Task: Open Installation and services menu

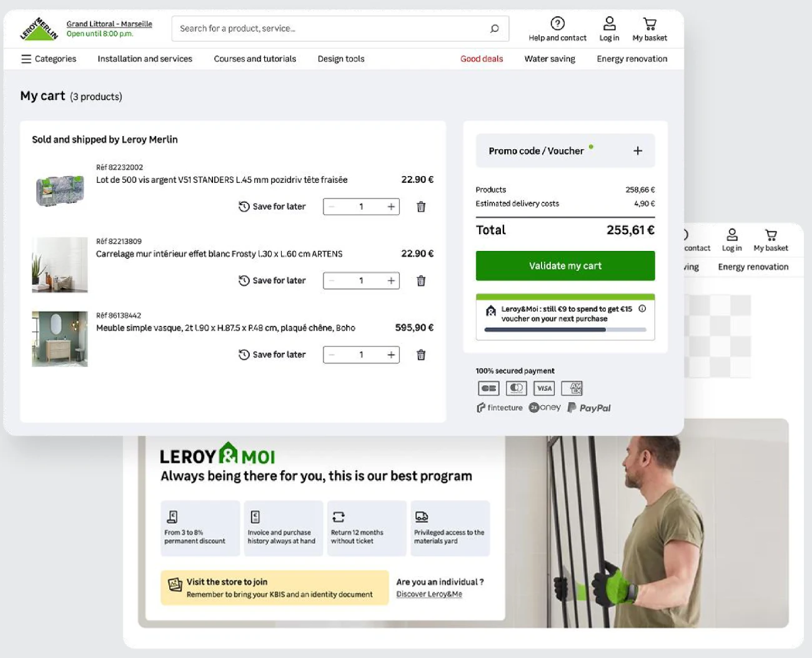Action: (x=145, y=59)
